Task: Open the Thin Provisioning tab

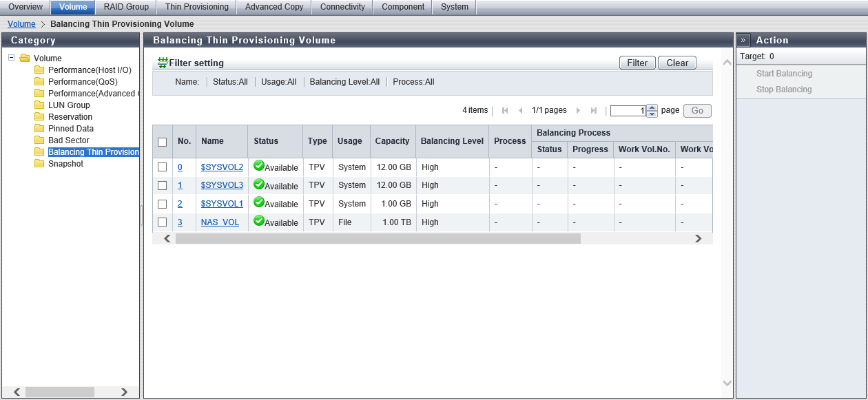Action: [196, 7]
